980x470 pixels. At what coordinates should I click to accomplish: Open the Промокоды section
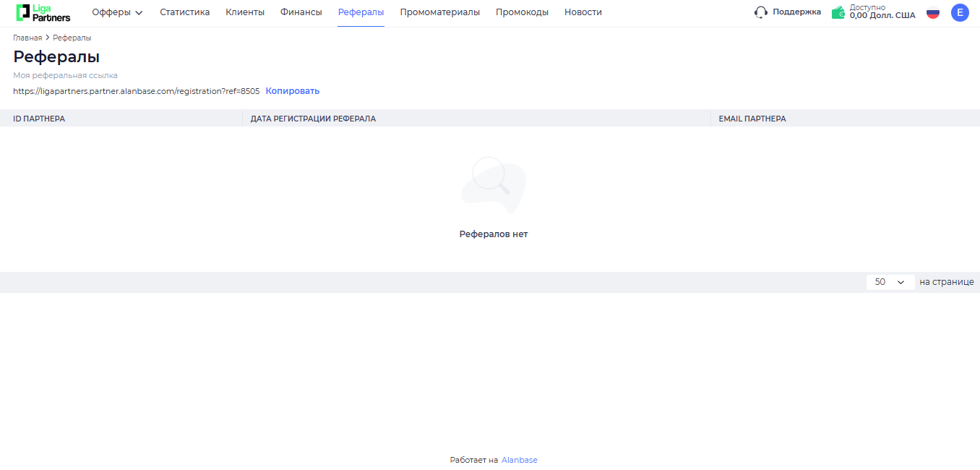523,12
